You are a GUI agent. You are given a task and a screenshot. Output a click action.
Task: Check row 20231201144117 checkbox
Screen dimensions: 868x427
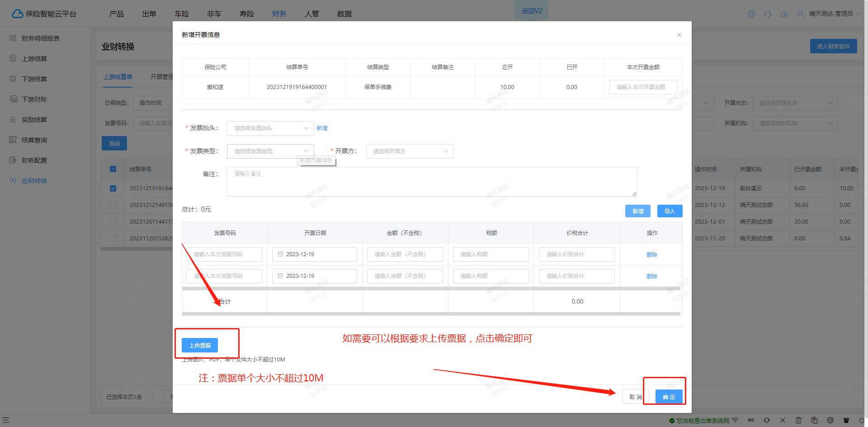pos(113,222)
